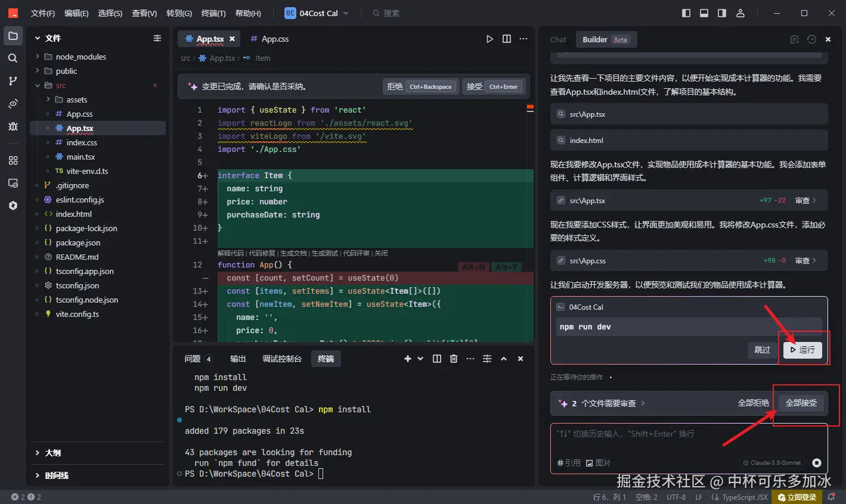Image resolution: width=846 pixels, height=504 pixels.
Task: Open editor more actions ellipsis
Action: coord(523,39)
